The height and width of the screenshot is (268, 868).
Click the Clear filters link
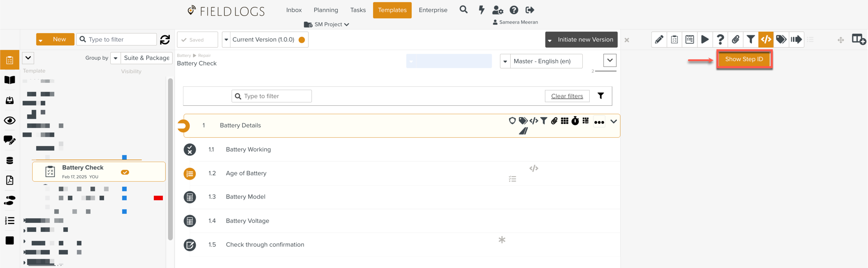click(567, 96)
